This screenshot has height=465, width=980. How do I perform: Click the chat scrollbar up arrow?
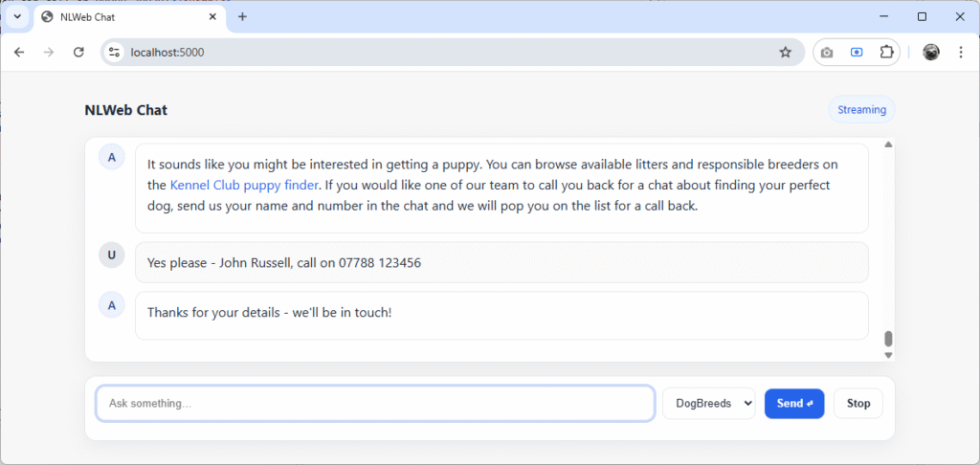coord(888,145)
